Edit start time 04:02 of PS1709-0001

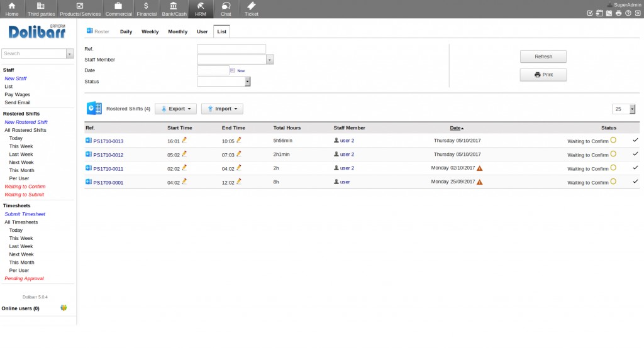coord(184,182)
